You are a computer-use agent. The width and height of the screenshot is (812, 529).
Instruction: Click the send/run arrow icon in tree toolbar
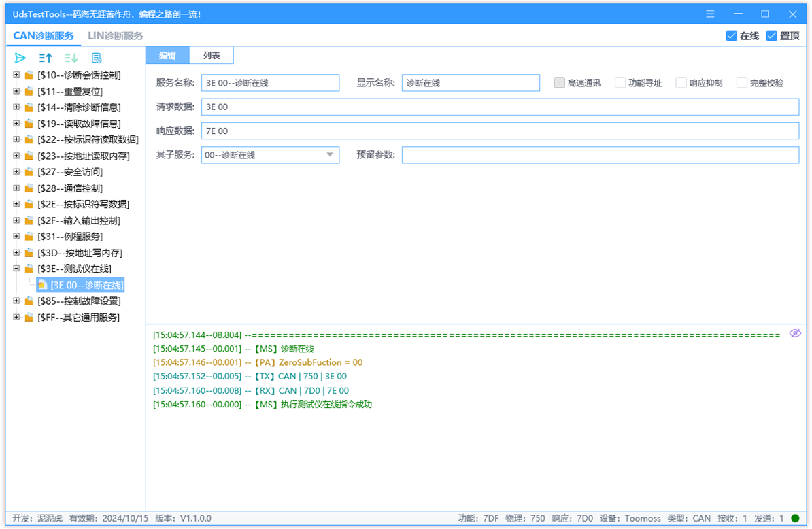tap(20, 58)
